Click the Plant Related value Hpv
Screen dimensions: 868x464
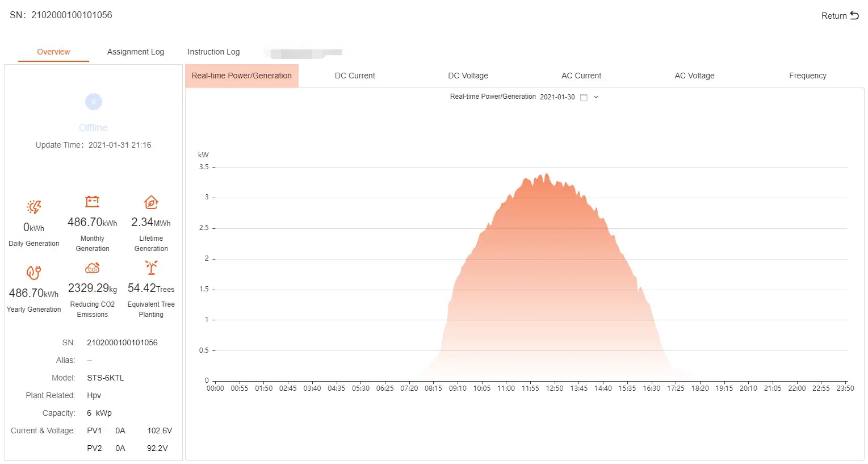tap(94, 395)
